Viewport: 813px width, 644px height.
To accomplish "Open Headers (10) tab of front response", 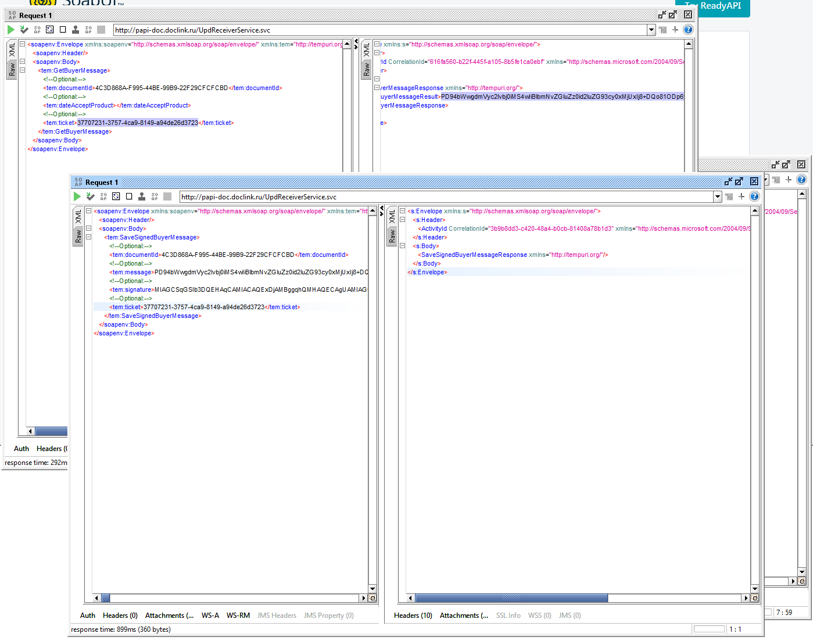I will point(413,616).
